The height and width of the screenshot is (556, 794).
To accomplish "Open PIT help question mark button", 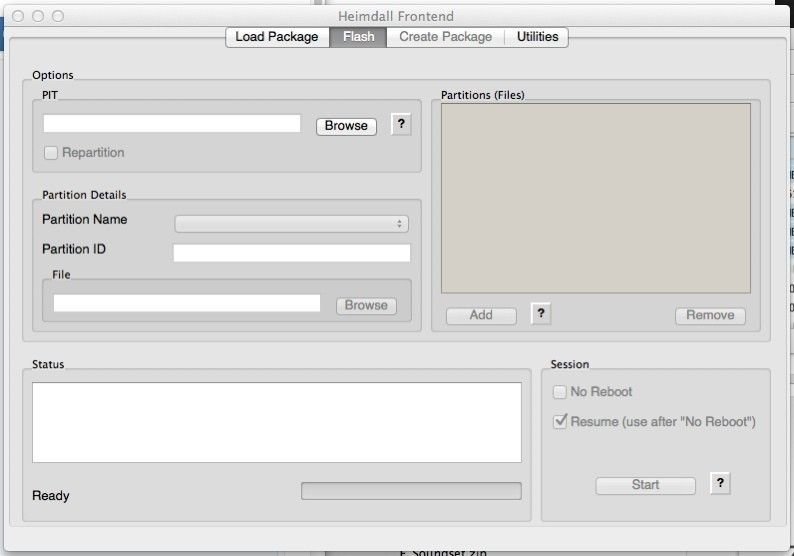I will (401, 124).
